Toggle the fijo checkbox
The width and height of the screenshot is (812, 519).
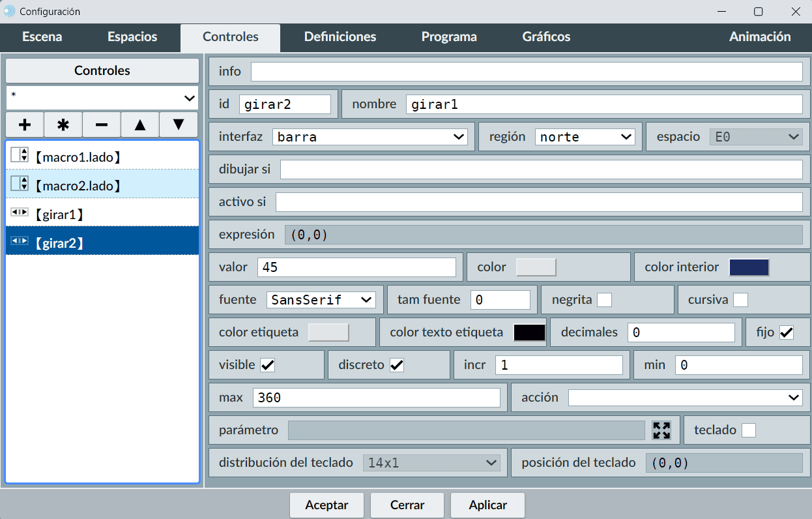click(x=787, y=333)
